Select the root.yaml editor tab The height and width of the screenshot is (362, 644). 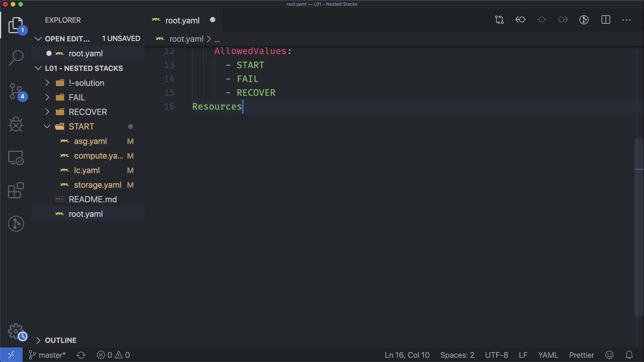pos(182,20)
